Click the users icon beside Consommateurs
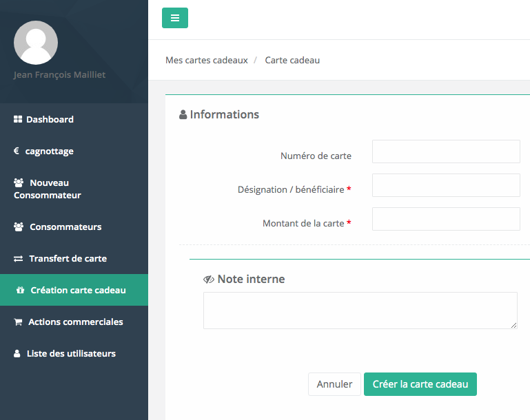The image size is (530, 420). (19, 227)
